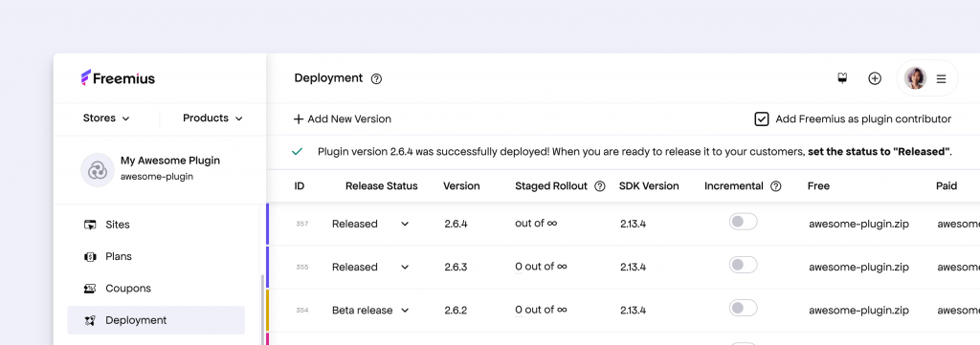Viewport: 980px width, 345px height.
Task: Click the SDK Version column header
Action: pos(649,186)
